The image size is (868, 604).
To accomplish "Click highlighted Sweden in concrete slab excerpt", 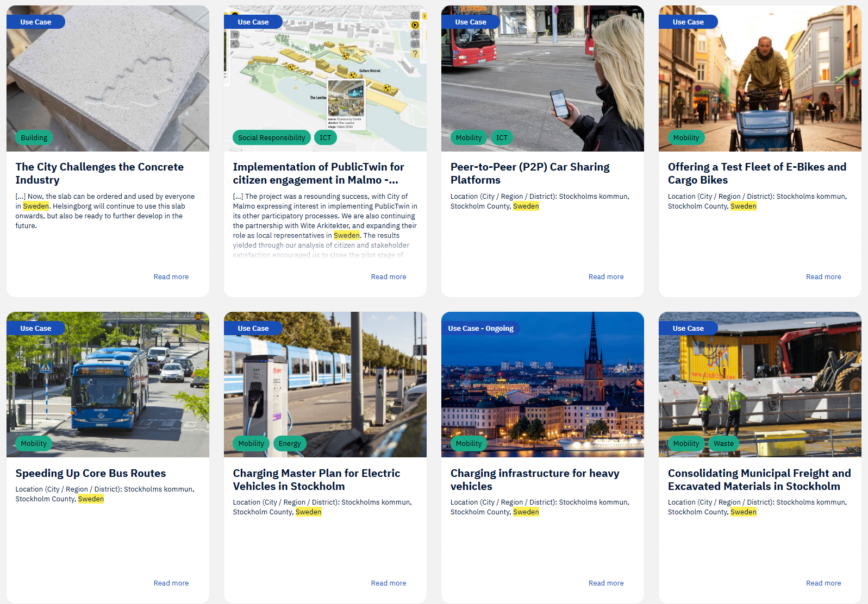I will [36, 206].
